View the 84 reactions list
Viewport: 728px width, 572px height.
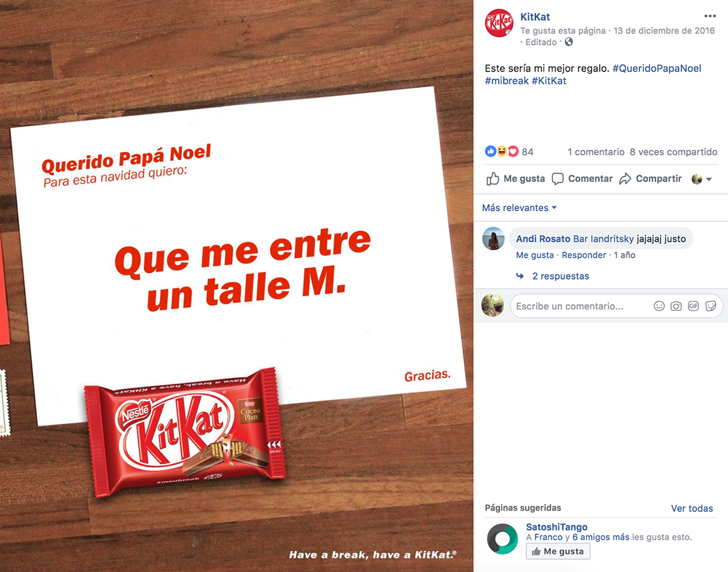tap(509, 152)
